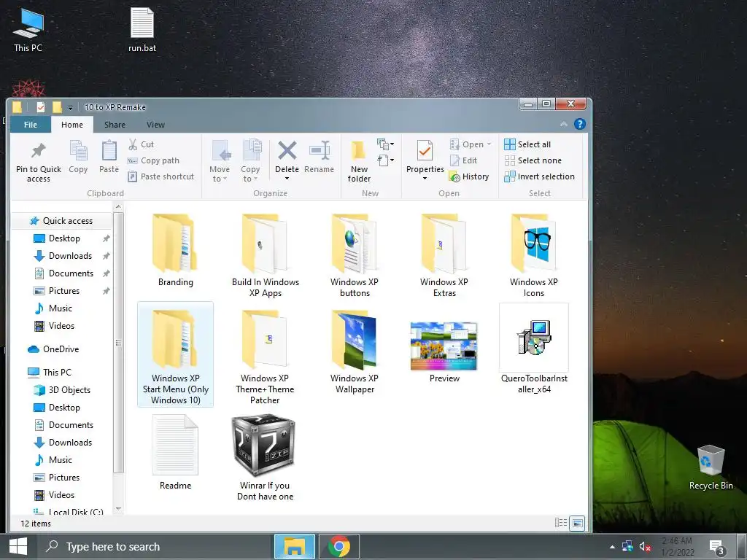Click Paste shortcut in ribbon
This screenshot has width=747, height=560.
[161, 176]
